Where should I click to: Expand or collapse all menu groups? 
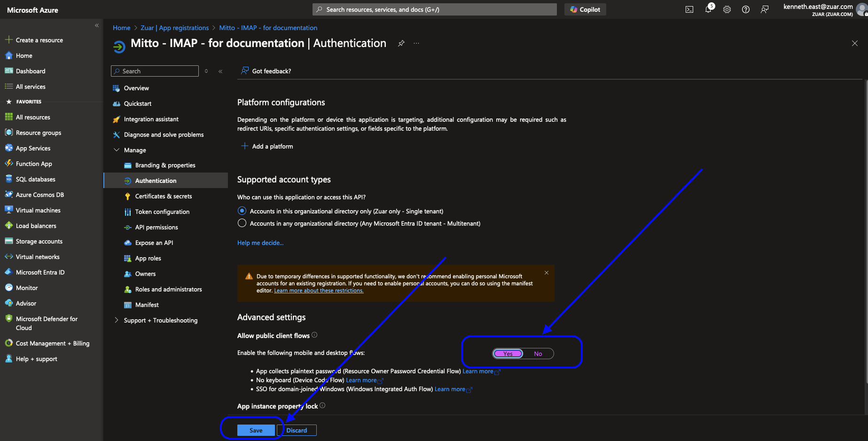pos(206,71)
